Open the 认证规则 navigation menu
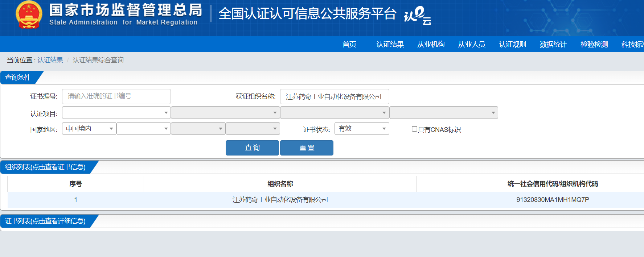Screen dimensions: 644x257 point(513,44)
